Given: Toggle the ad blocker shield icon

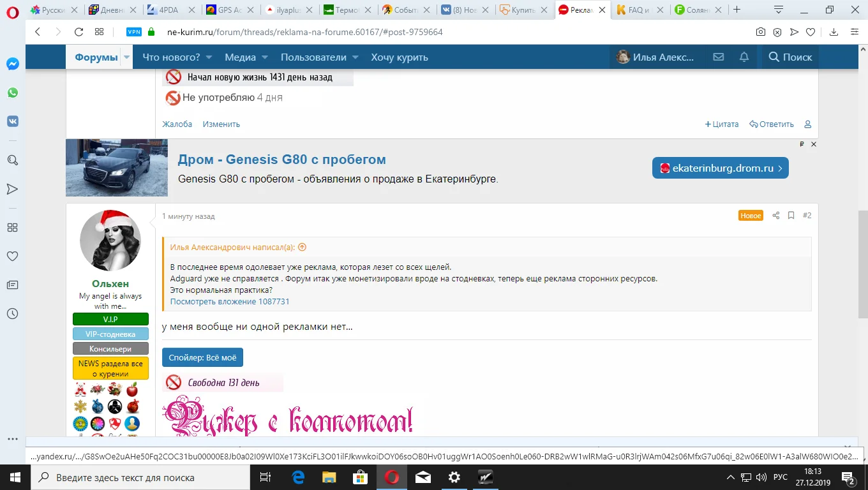Looking at the screenshot, I should [x=777, y=31].
